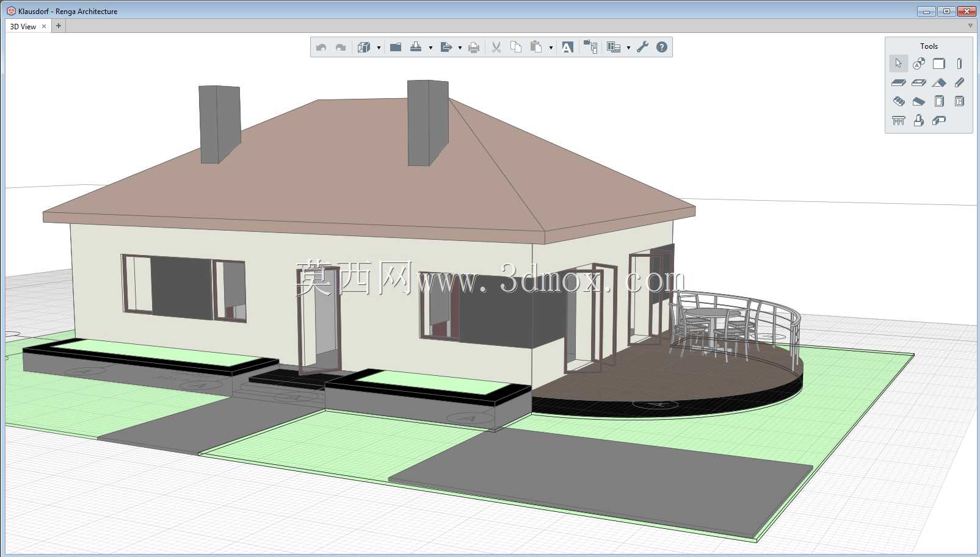The image size is (980, 557).
Task: Click the Copy icon
Action: click(516, 47)
